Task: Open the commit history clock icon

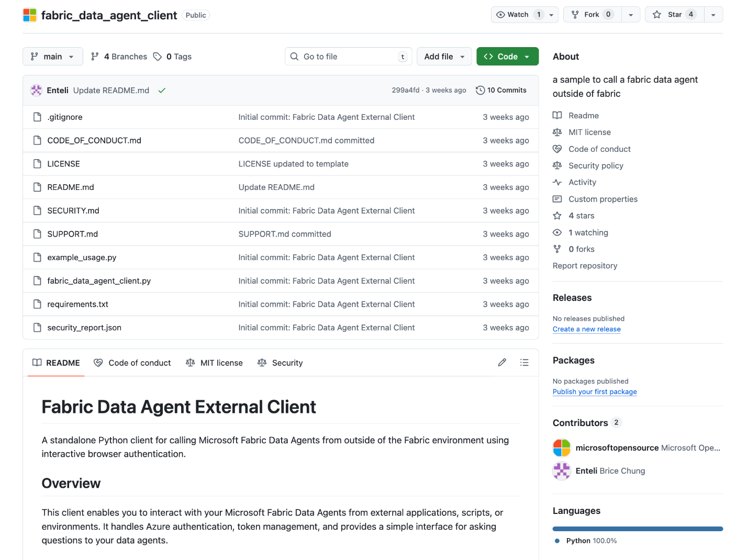Action: [480, 91]
